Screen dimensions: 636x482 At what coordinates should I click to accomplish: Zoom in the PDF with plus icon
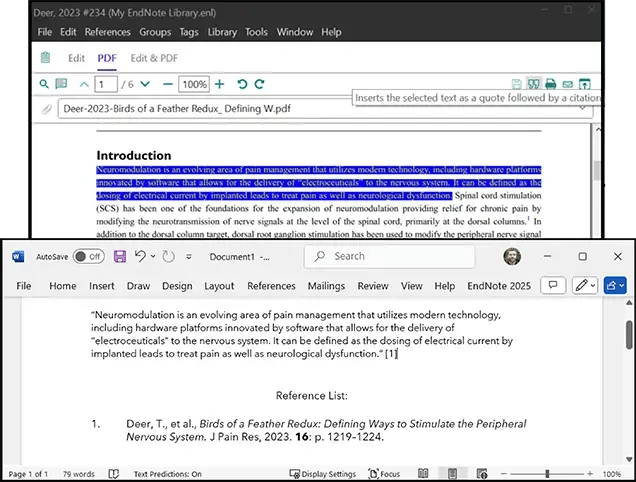219,84
